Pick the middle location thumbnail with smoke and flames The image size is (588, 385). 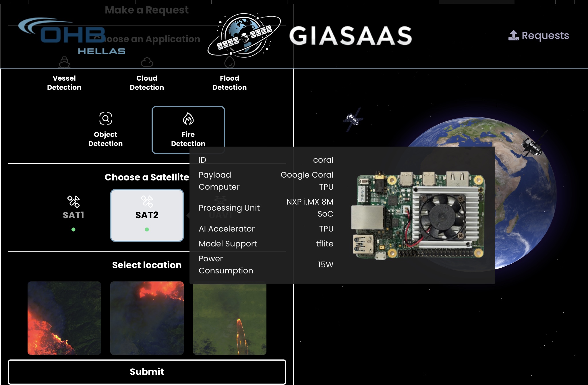tap(147, 318)
